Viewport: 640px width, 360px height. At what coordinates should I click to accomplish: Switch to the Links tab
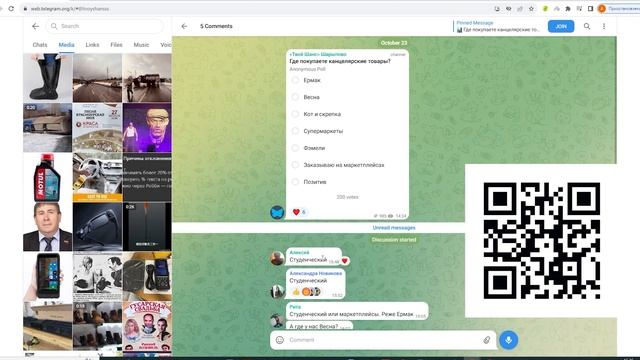click(x=92, y=45)
